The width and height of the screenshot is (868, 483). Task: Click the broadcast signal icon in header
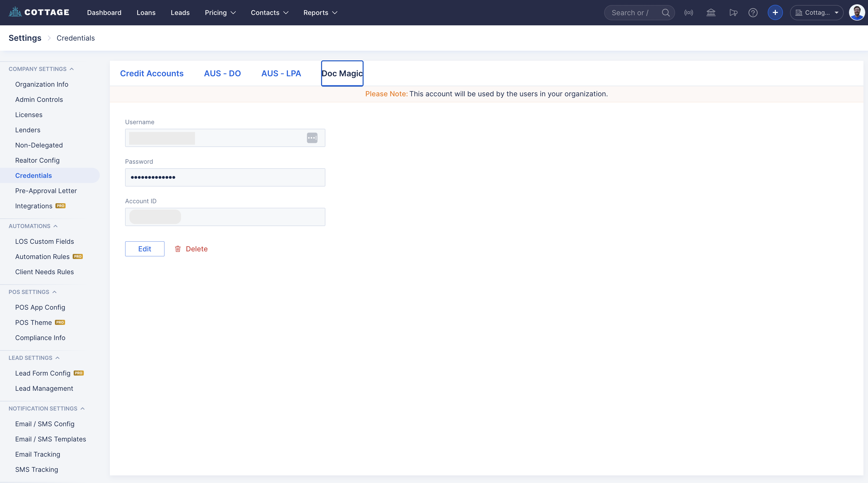point(688,13)
